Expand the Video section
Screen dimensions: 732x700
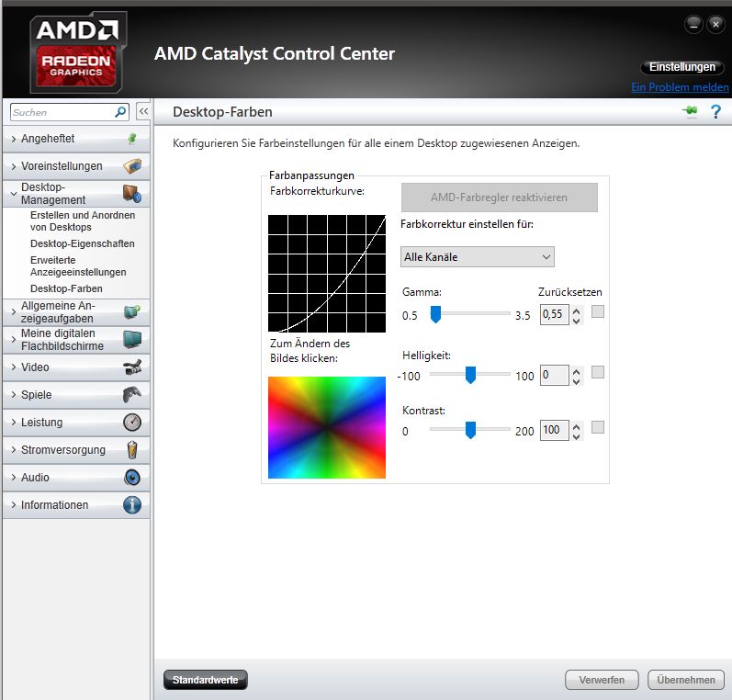[x=14, y=367]
